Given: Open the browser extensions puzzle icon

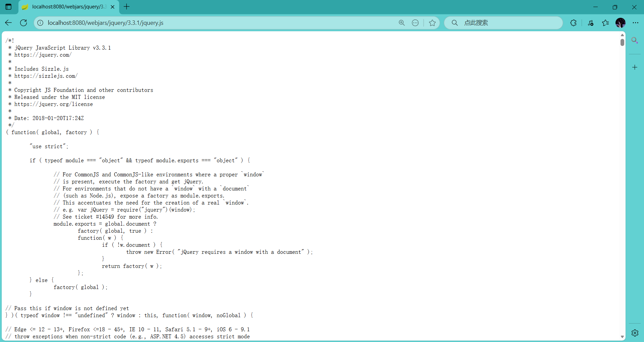Looking at the screenshot, I should coord(574,23).
